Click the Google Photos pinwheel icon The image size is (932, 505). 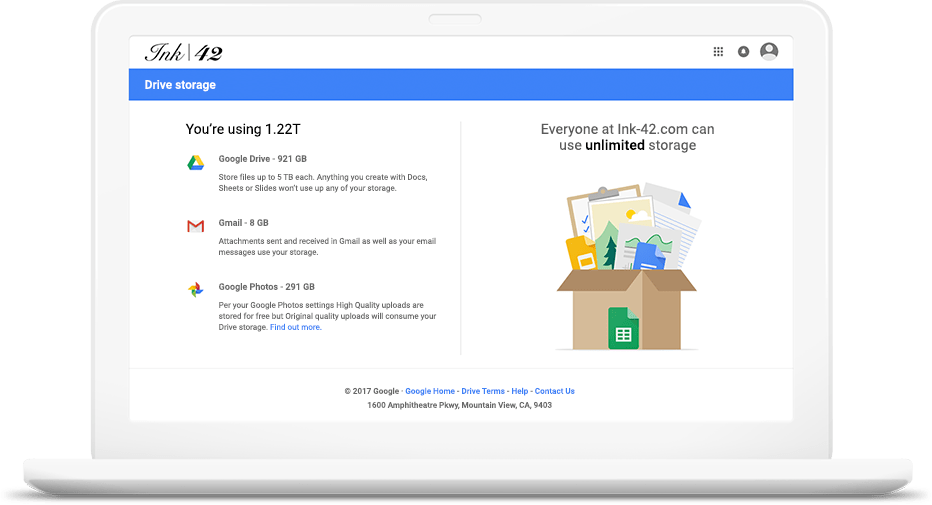click(196, 290)
